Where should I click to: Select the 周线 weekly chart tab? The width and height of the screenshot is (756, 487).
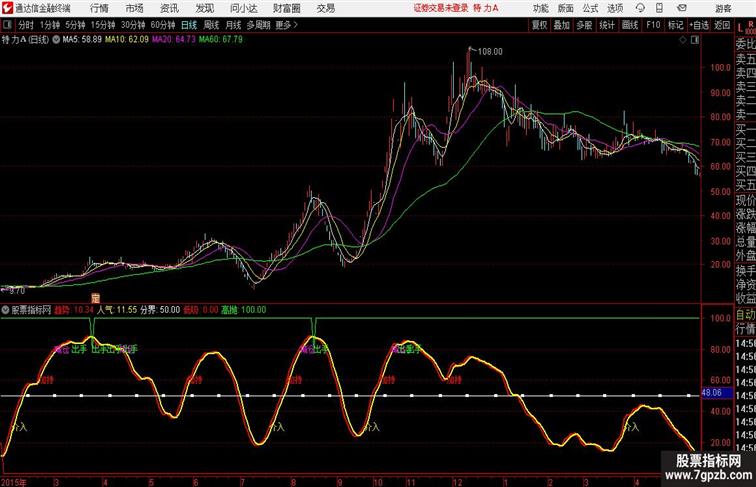pyautogui.click(x=211, y=25)
